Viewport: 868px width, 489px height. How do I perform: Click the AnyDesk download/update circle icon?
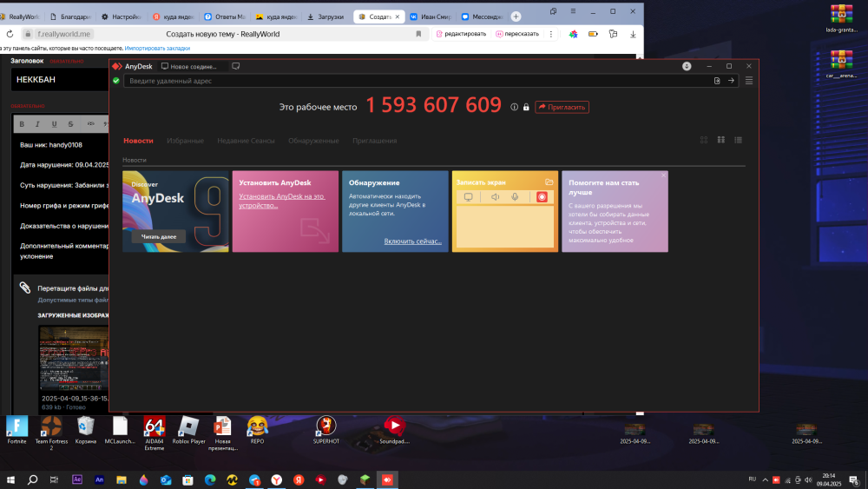[x=687, y=66]
